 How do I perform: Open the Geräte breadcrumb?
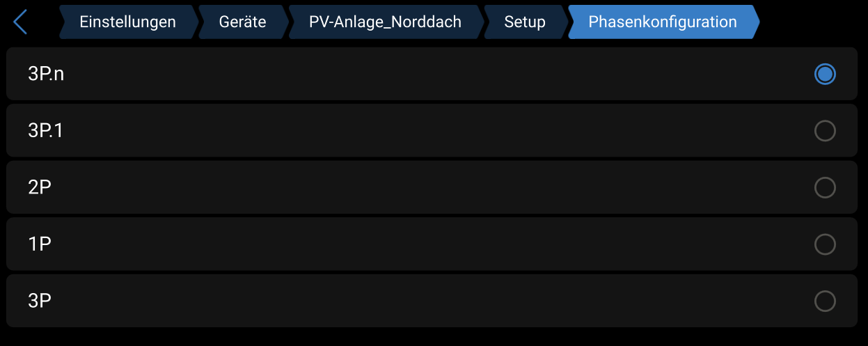pyautogui.click(x=242, y=22)
